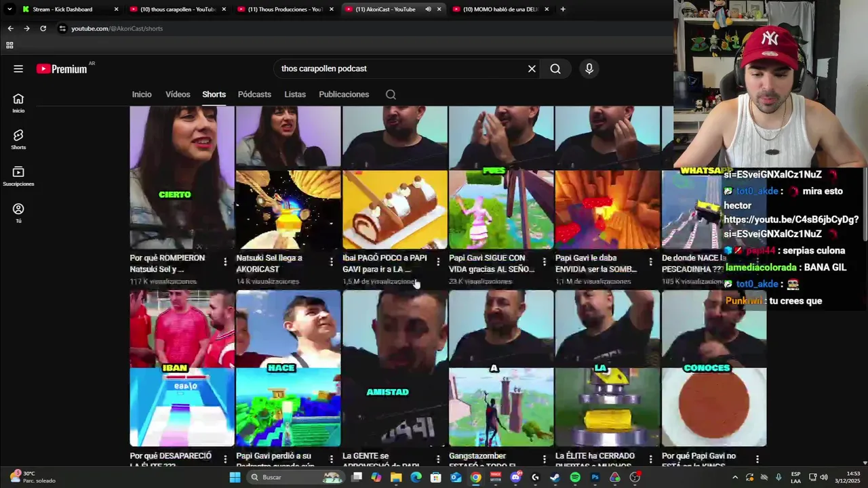Open a new browser tab with plus

tap(563, 9)
